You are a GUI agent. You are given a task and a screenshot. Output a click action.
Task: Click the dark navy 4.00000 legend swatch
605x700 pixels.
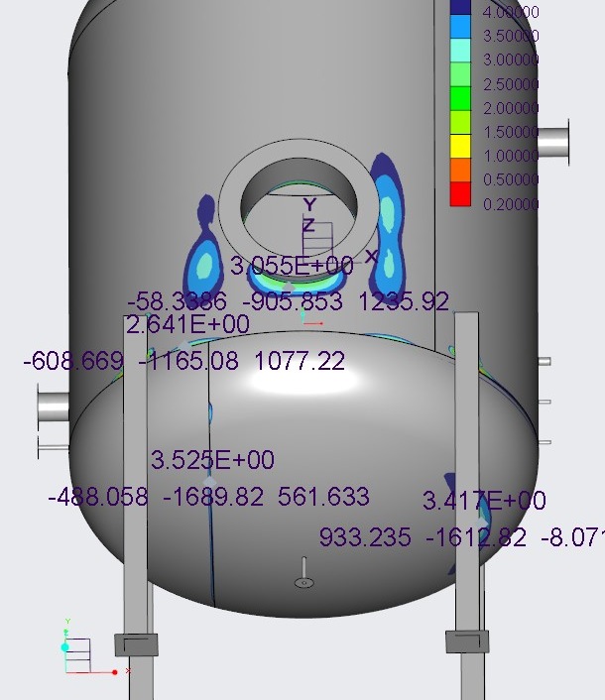(460, 7)
